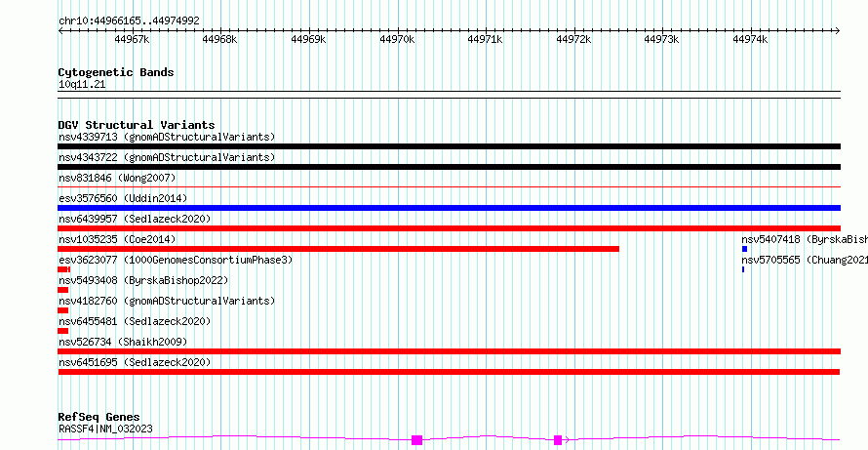Open the nsv4339713 (gnomADStructuralVariants) label
This screenshot has height=450, width=868.
tap(167, 137)
